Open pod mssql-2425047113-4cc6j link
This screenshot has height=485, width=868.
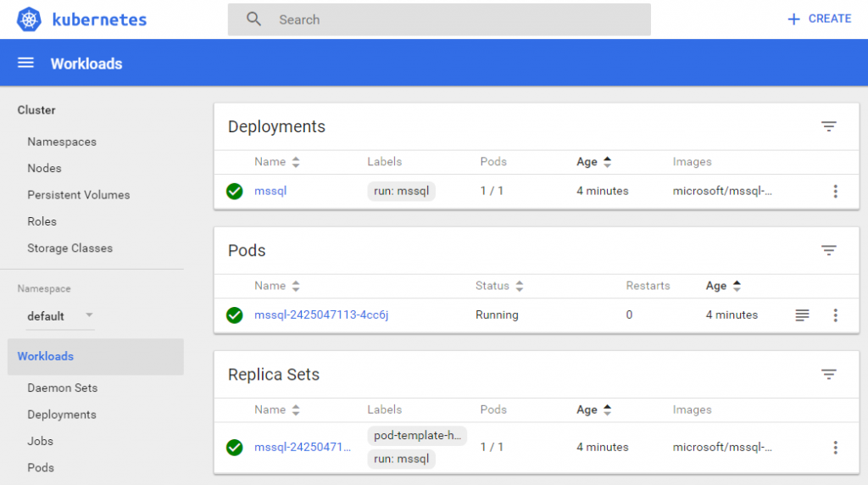pos(321,315)
